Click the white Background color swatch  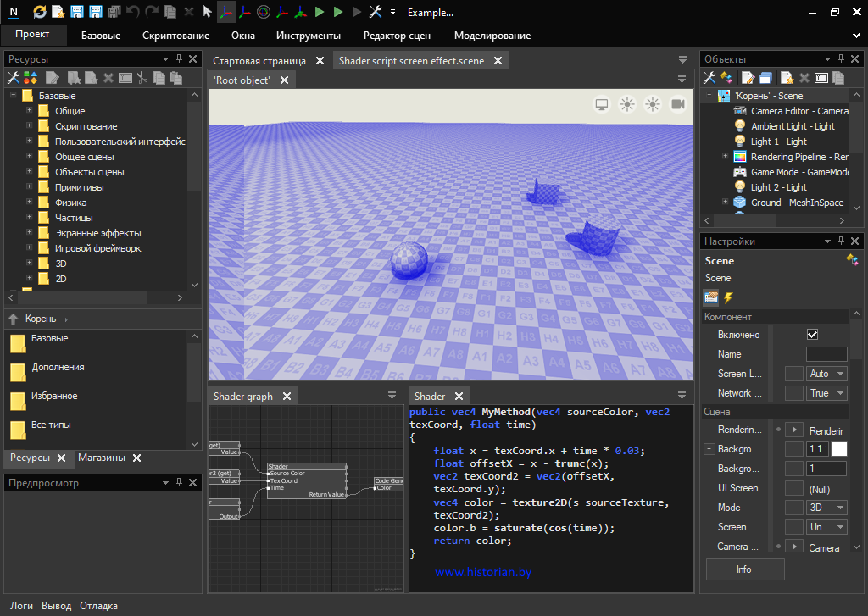(x=838, y=449)
